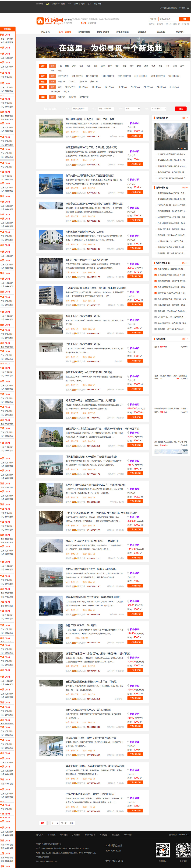This screenshot has width=191, height=868.
Task: Filter area by 10000平米以上
Action: [174, 76]
